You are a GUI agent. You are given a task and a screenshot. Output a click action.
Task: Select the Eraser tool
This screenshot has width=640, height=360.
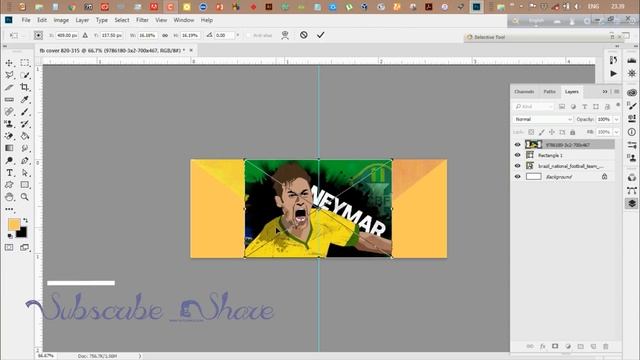pyautogui.click(x=9, y=136)
